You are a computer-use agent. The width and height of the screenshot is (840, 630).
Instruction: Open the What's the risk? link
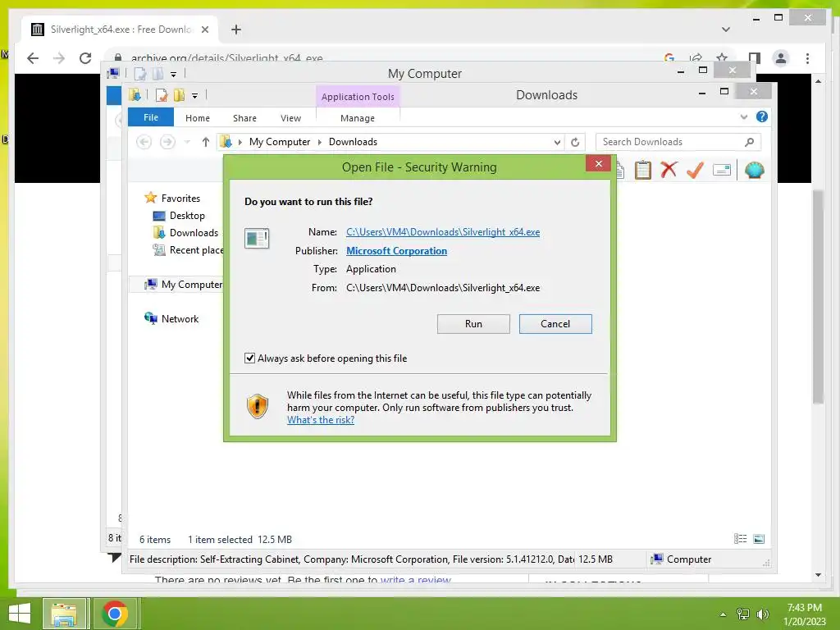coord(321,420)
